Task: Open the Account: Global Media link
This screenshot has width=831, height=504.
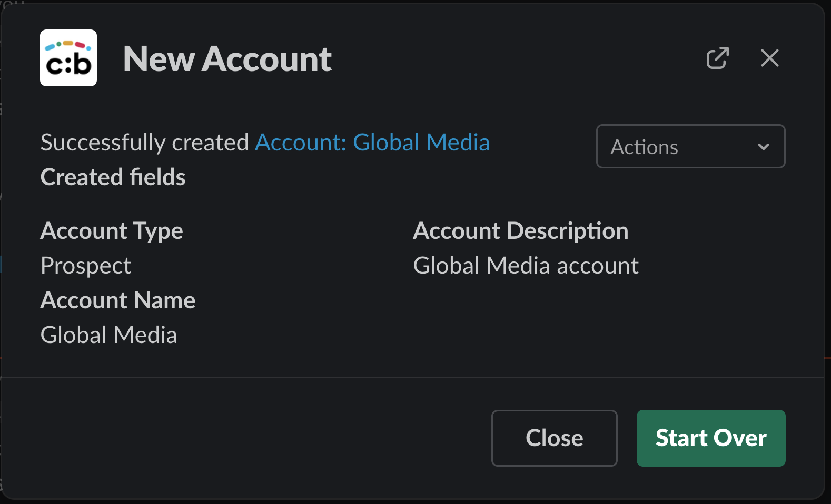Action: [372, 143]
